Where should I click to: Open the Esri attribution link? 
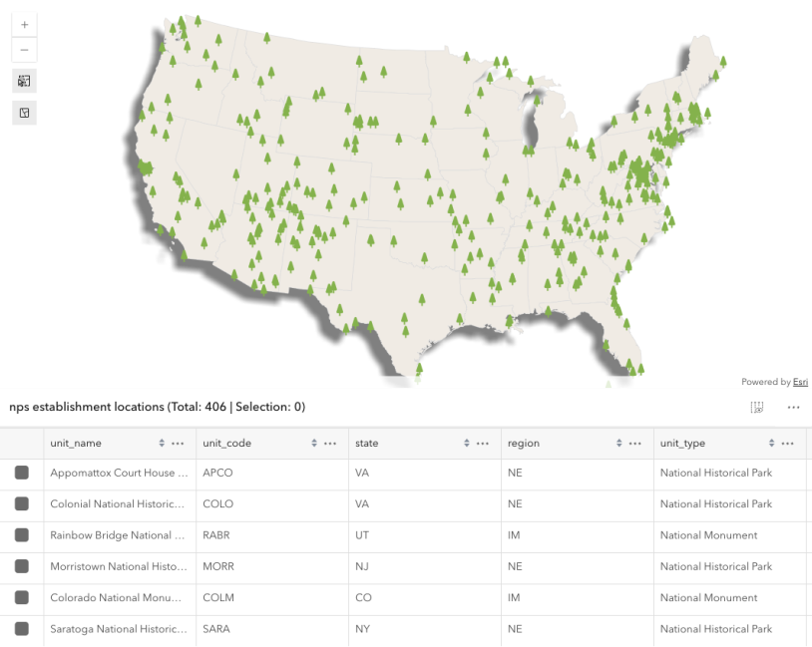tap(800, 382)
